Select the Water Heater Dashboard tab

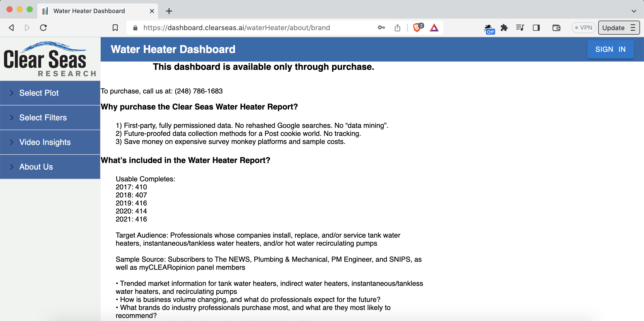tap(89, 11)
